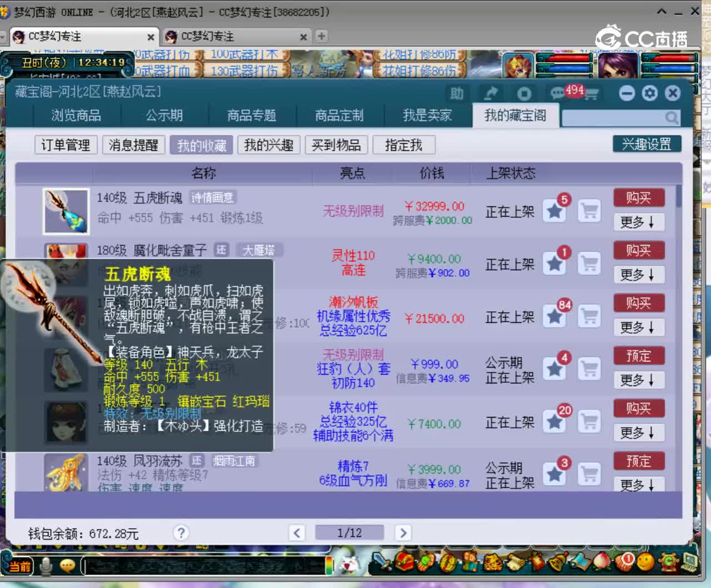Click the 凤羽流苏 item thumbnail
711x588 pixels.
66,472
